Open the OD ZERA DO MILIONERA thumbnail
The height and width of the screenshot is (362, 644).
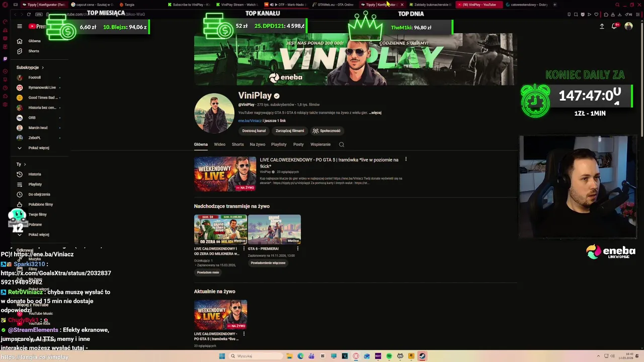pos(220,230)
